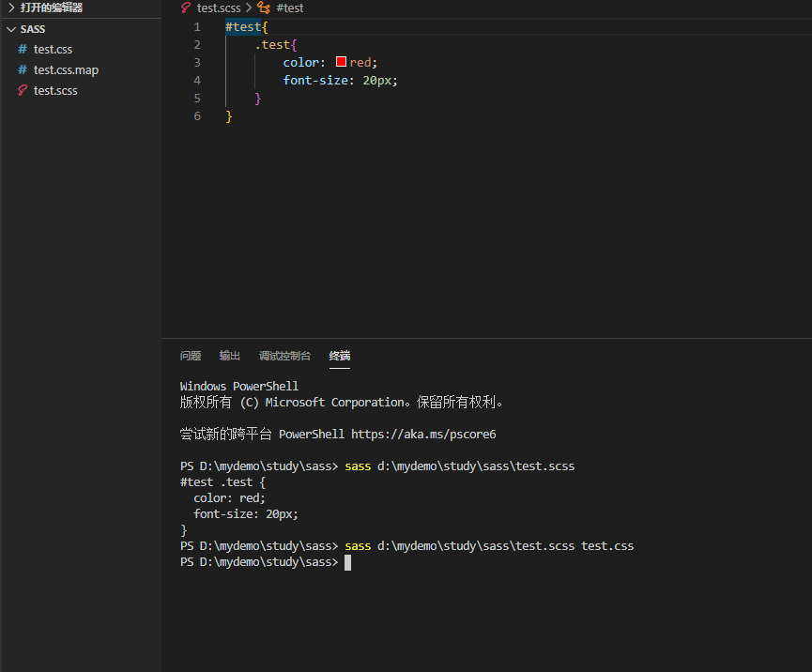This screenshot has width=812, height=672.
Task: Click line number 1 in the editor
Action: point(197,27)
